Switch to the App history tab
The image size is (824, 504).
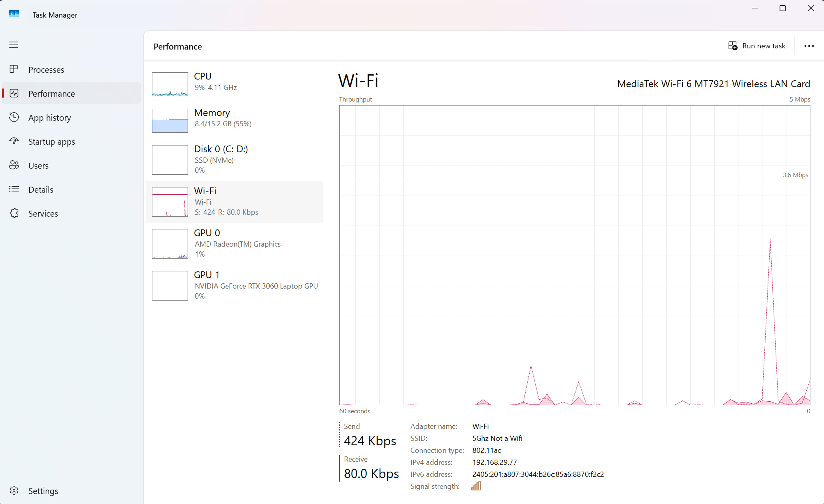tap(50, 118)
